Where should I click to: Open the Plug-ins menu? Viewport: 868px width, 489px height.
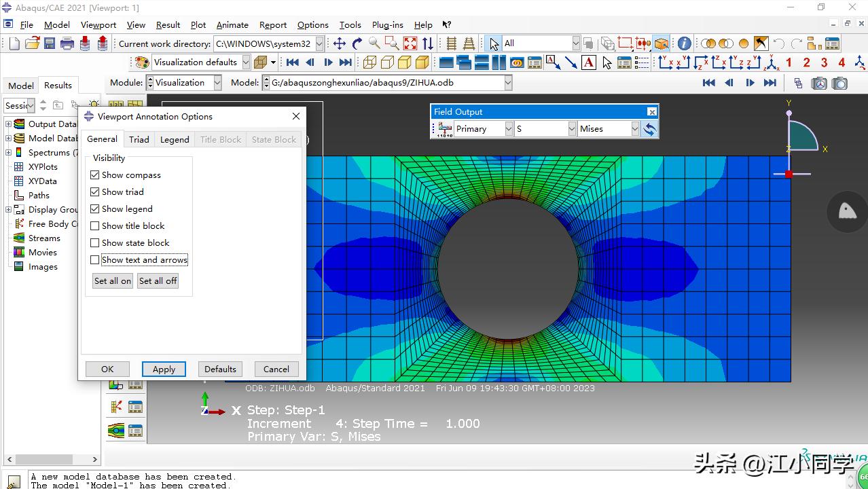[x=387, y=25]
